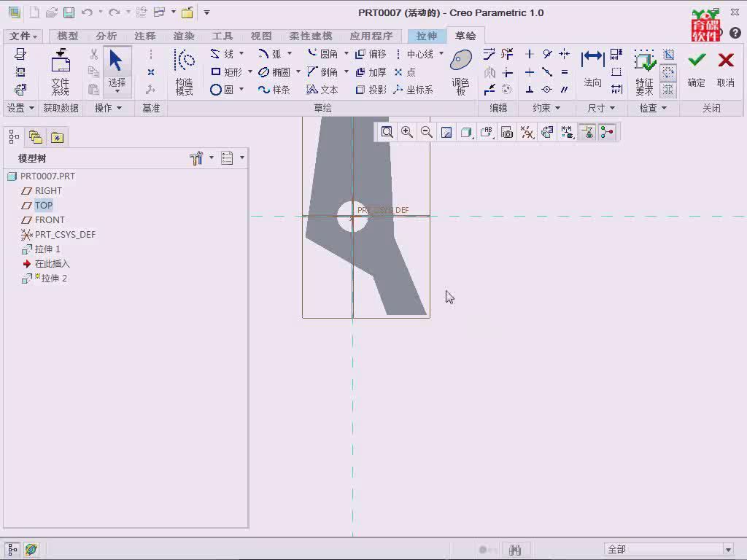Expand the Circle (圆) dropdown arrow

241,89
